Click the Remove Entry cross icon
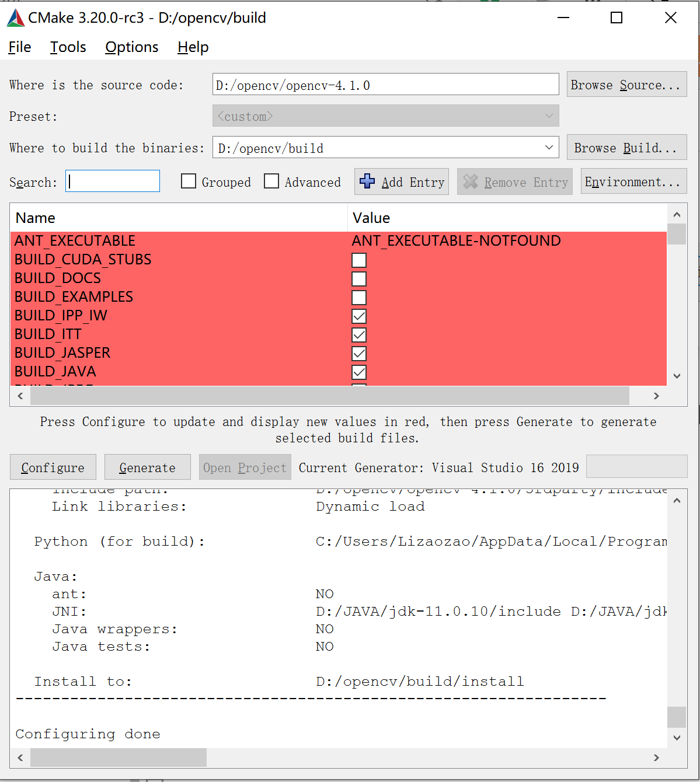700x782 pixels. [471, 181]
